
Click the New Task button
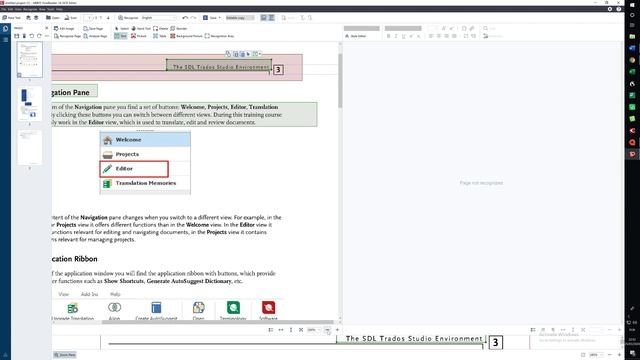click(x=11, y=18)
